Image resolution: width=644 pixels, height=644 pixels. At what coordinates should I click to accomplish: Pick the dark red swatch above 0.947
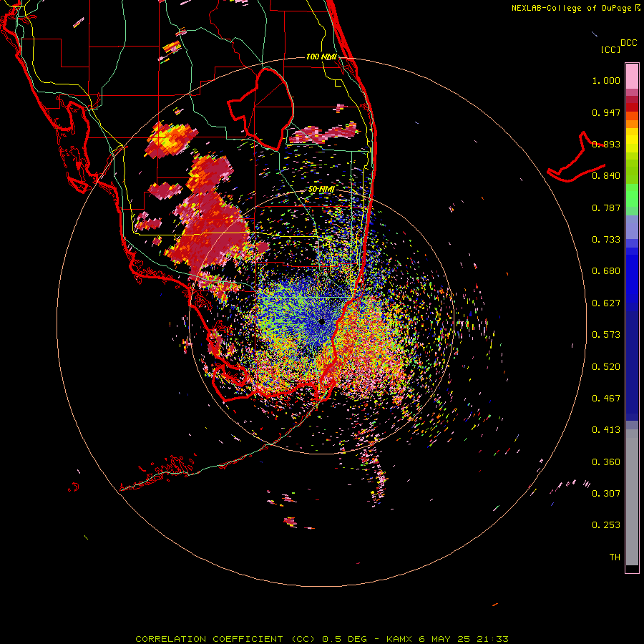pyautogui.click(x=632, y=107)
